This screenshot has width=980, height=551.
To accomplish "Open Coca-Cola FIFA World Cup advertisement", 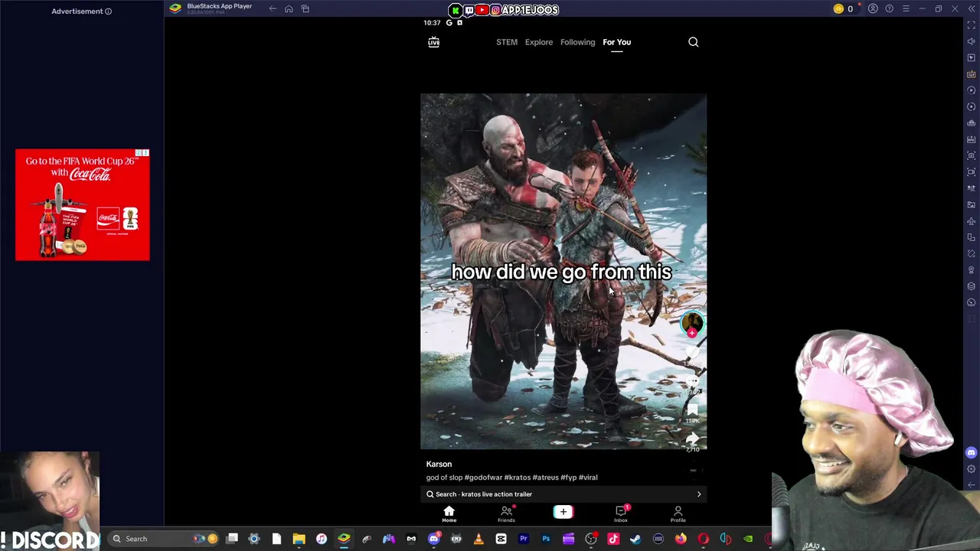I will tap(83, 204).
